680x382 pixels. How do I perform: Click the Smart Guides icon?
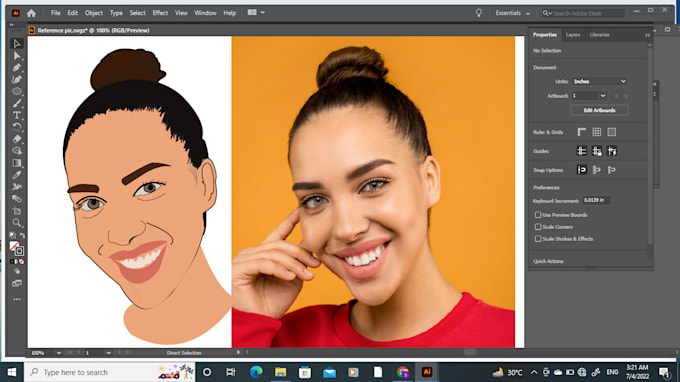click(x=612, y=151)
